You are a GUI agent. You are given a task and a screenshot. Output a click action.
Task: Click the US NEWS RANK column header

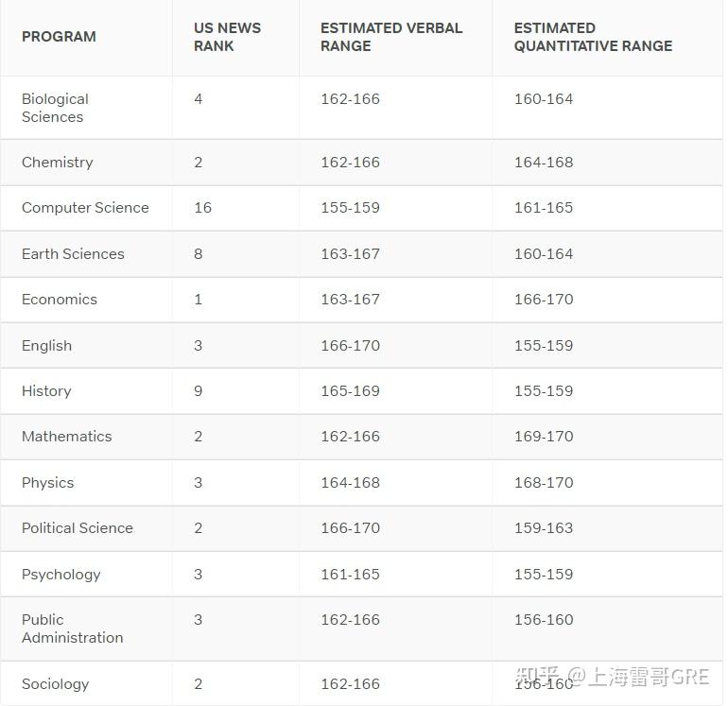227,37
